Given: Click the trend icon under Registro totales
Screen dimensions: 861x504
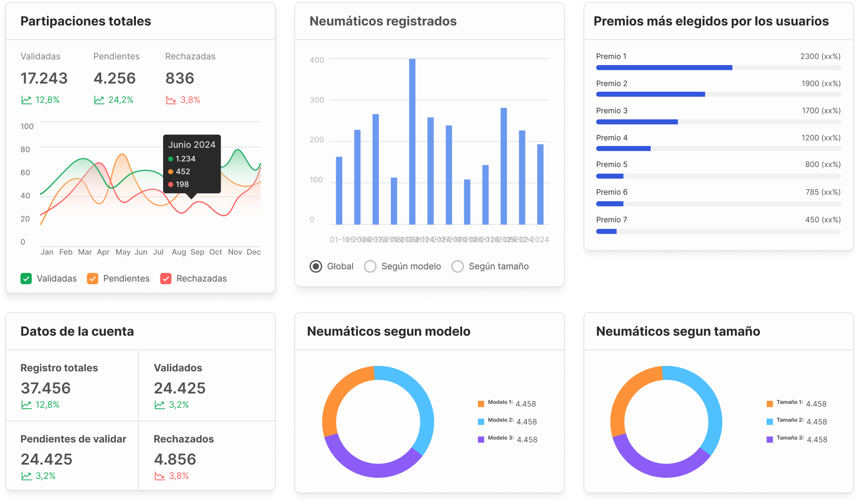Looking at the screenshot, I should tap(26, 404).
